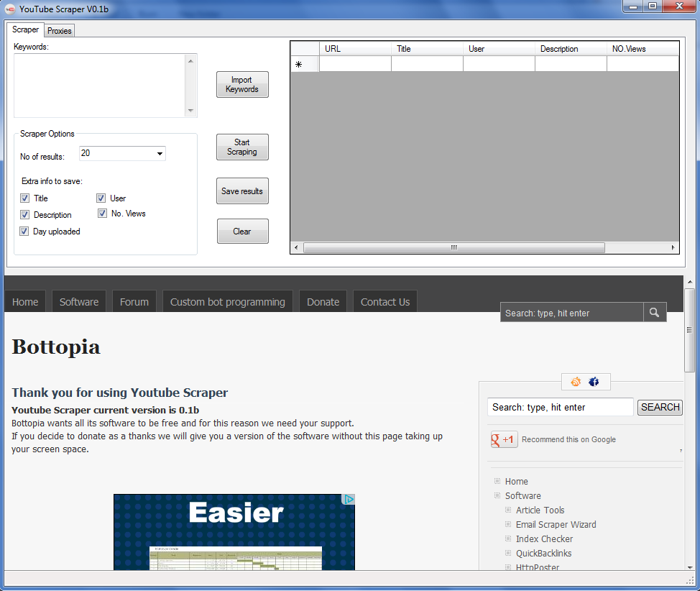Open the Donate nav menu item

[x=323, y=302]
